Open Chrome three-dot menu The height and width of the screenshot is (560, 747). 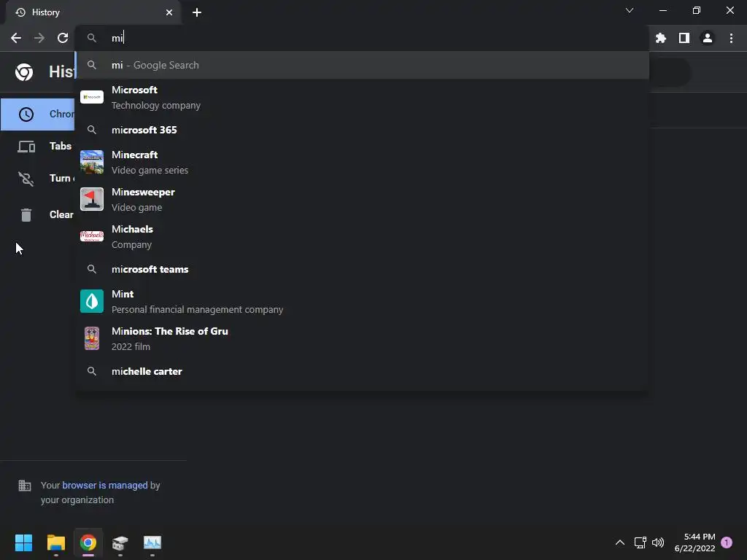tap(731, 38)
